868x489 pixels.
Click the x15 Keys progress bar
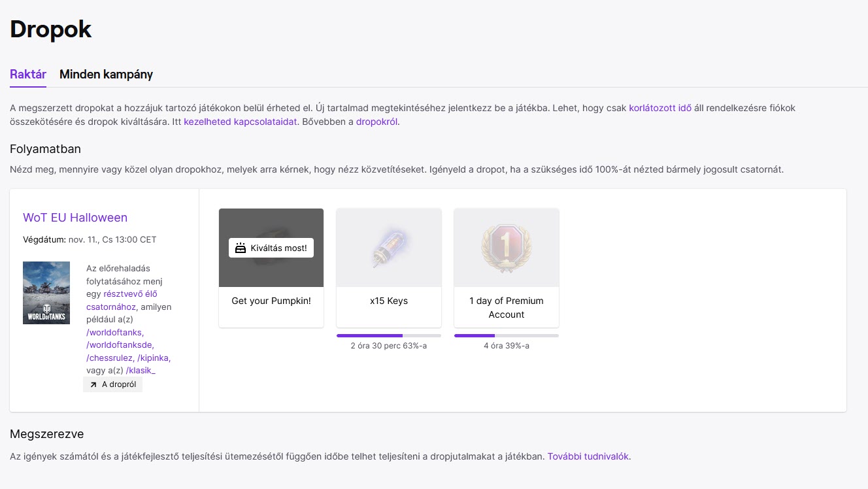[x=389, y=335]
